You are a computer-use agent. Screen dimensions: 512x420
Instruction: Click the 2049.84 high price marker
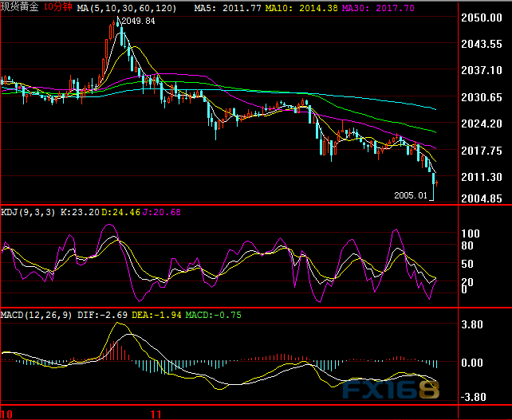(139, 22)
